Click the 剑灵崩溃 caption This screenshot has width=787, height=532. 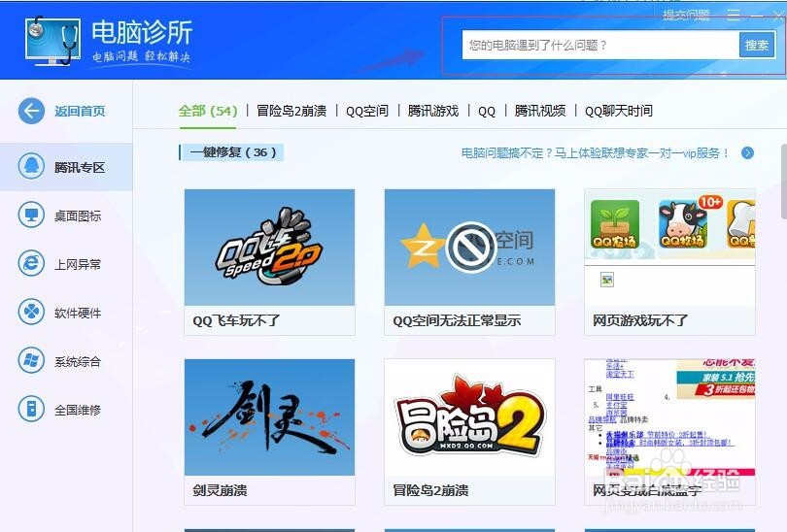[x=220, y=490]
